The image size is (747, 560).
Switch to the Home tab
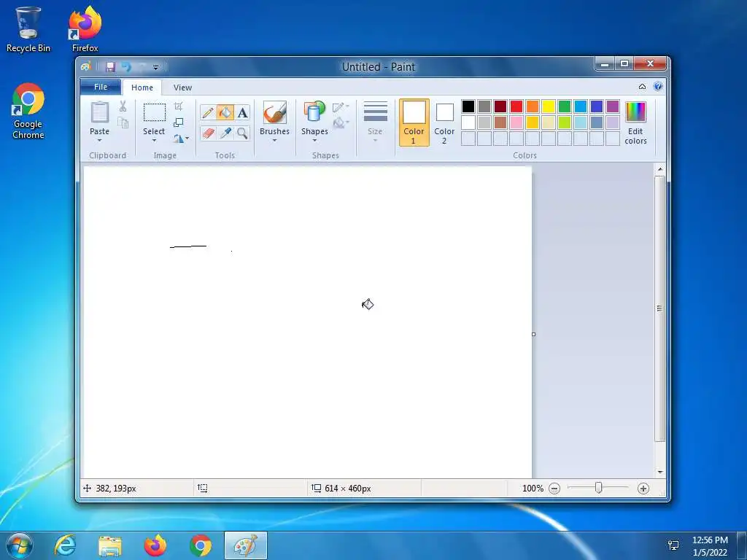pos(142,87)
